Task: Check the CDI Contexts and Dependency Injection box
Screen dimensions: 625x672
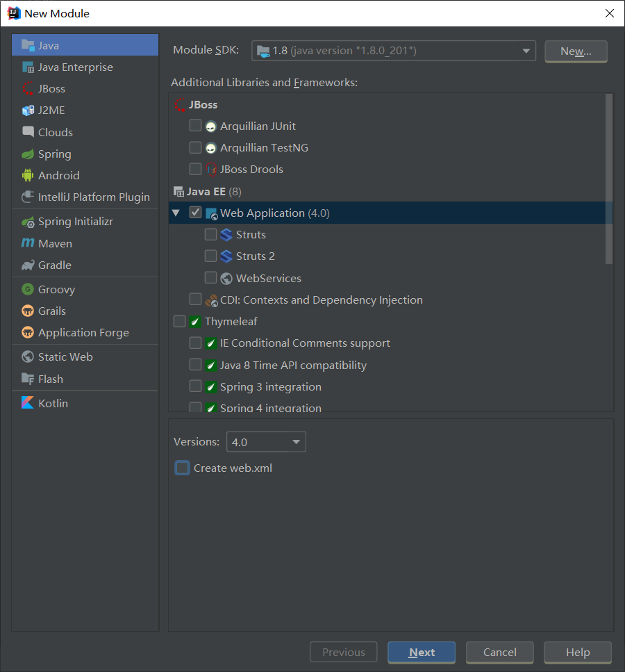Action: click(x=195, y=299)
